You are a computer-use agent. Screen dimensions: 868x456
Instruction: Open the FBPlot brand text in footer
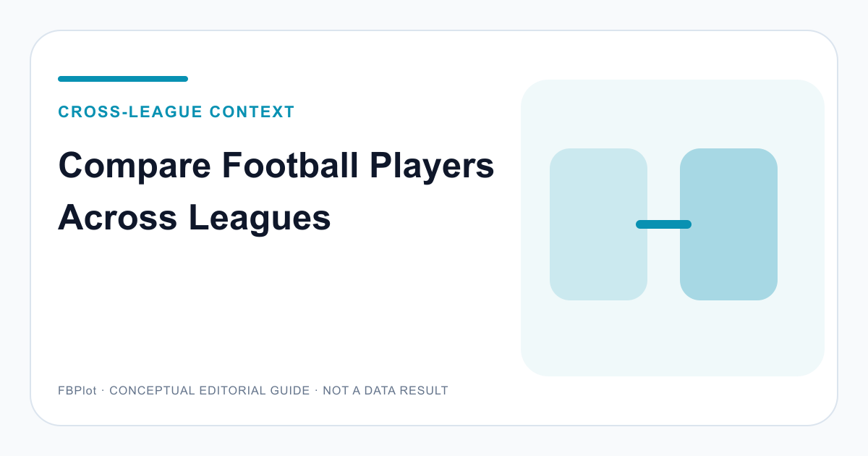coord(77,391)
